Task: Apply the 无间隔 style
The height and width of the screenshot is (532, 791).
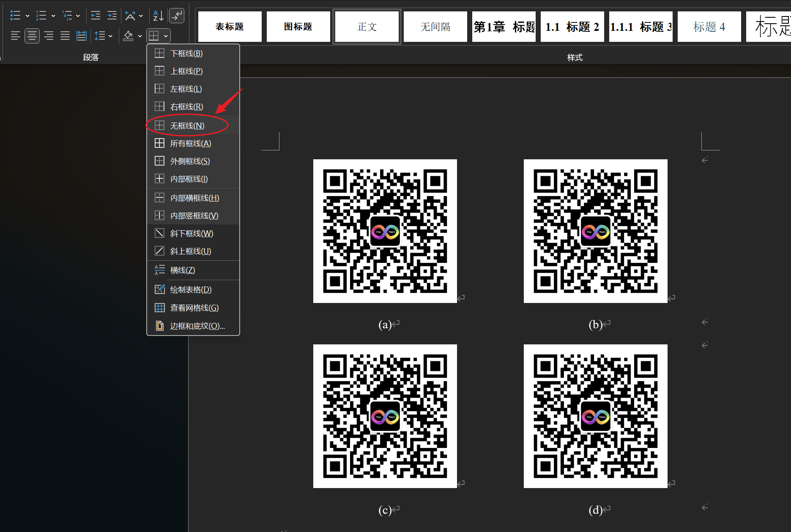Action: click(x=435, y=27)
